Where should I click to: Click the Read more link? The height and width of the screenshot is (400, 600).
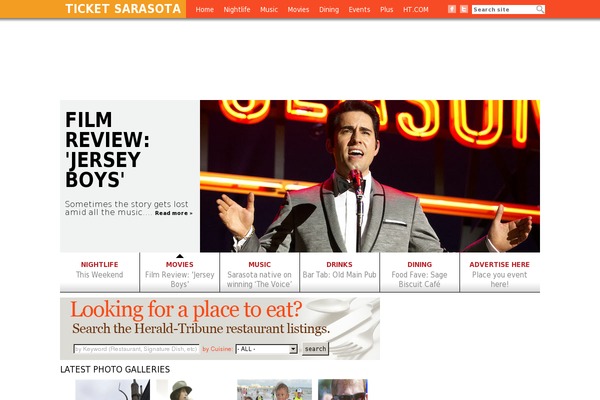(x=174, y=213)
